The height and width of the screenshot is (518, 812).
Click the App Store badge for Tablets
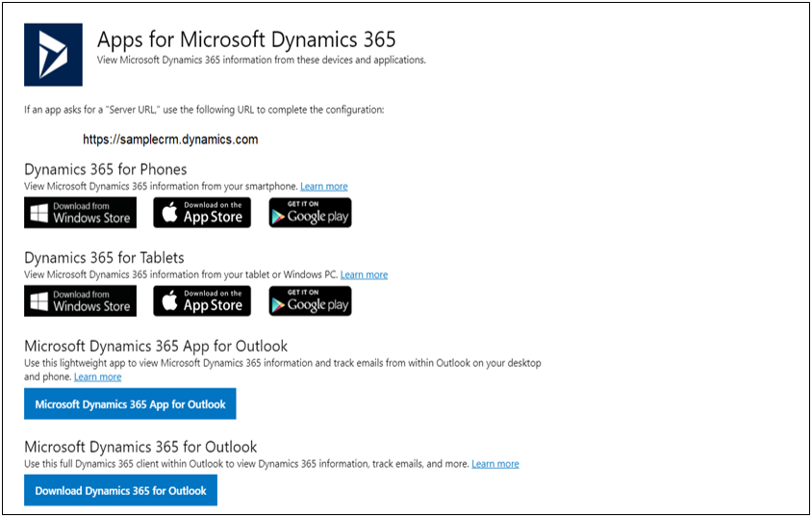click(202, 301)
